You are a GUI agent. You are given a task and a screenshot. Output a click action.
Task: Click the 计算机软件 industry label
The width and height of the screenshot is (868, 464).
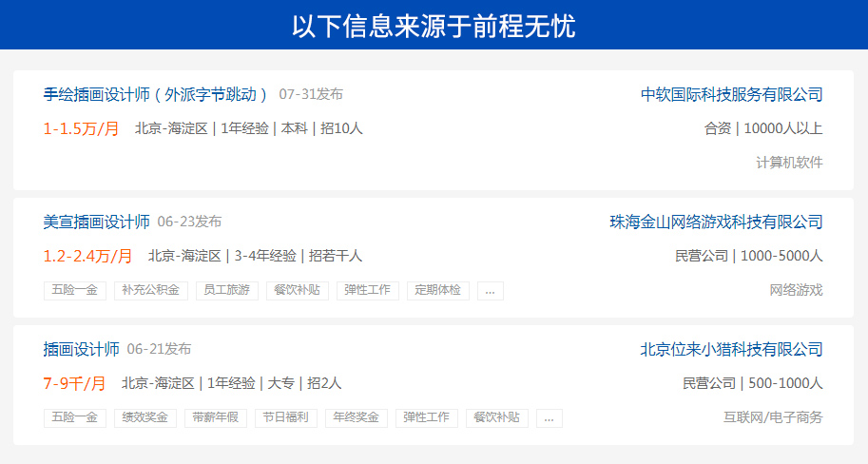[x=789, y=163]
